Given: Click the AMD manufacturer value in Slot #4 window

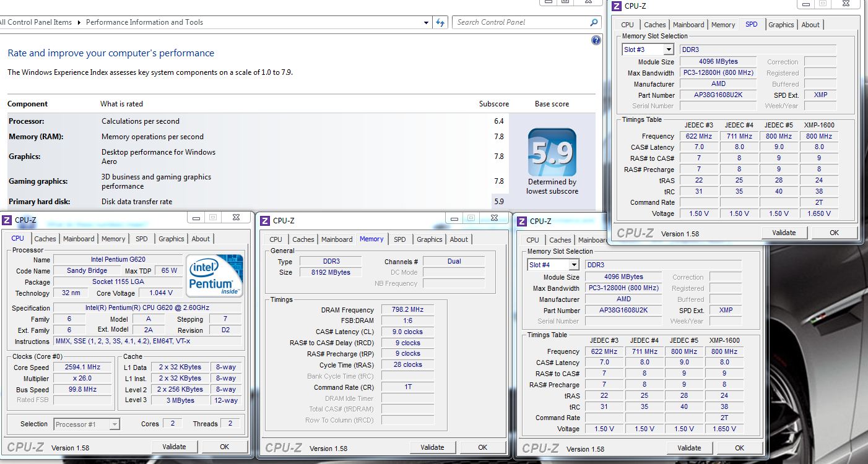Looking at the screenshot, I should click(x=623, y=299).
